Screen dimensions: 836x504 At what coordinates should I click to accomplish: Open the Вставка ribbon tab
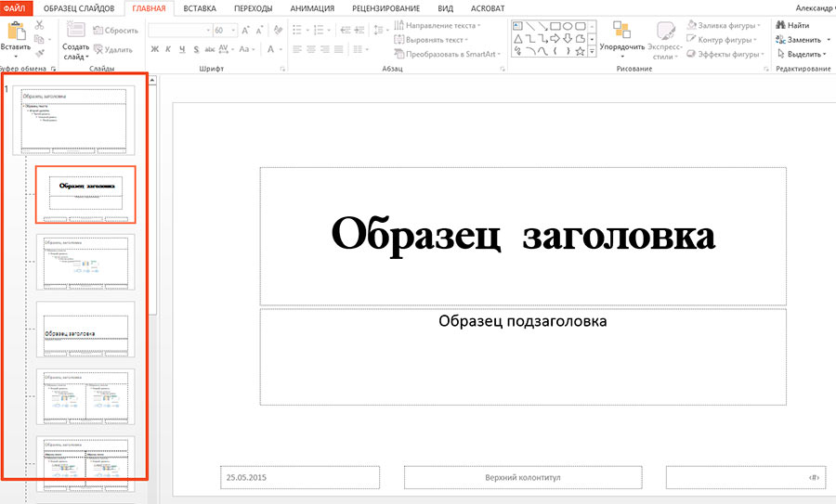coord(200,7)
